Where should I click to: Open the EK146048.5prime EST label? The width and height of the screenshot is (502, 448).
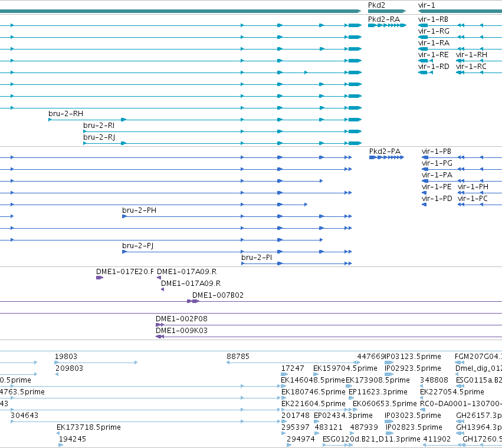pyautogui.click(x=313, y=380)
